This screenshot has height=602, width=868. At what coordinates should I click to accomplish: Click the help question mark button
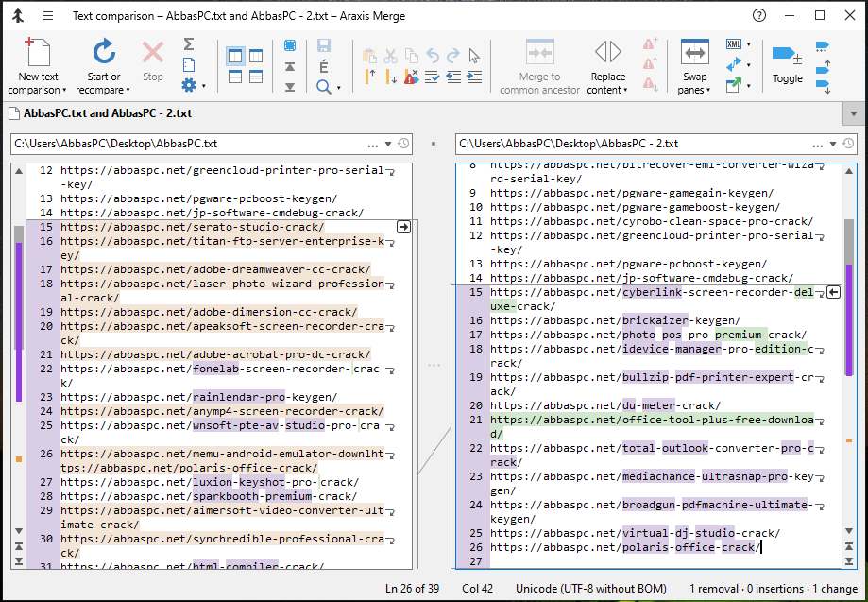point(759,15)
